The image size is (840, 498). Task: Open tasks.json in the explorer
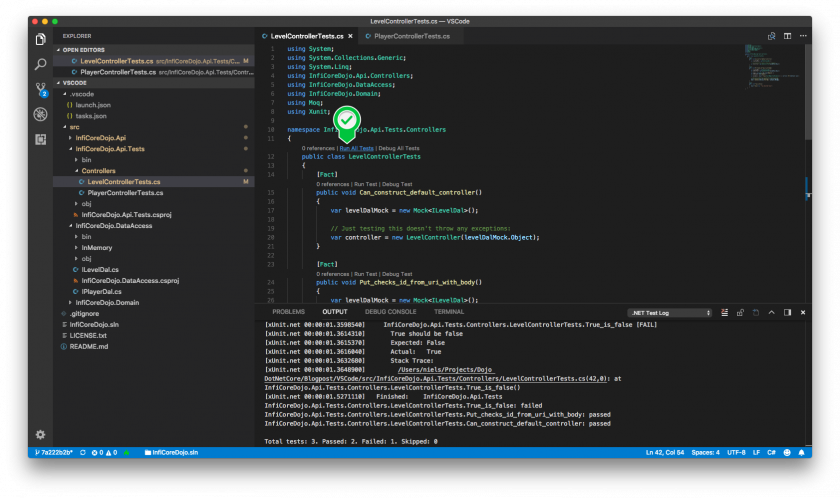(153, 116)
